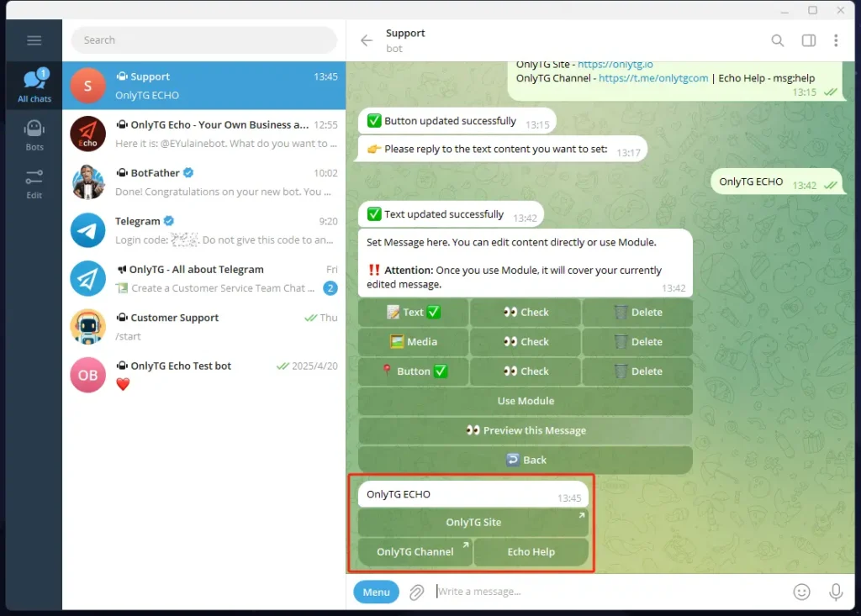861x616 pixels.
Task: Select the All chats folder
Action: click(x=34, y=86)
